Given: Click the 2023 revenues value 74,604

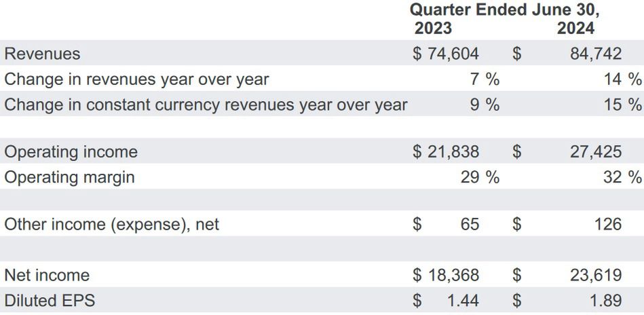Looking at the screenshot, I should [453, 54].
